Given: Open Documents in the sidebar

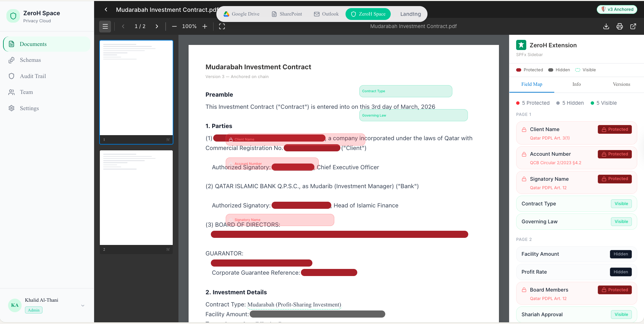Looking at the screenshot, I should 47,44.
